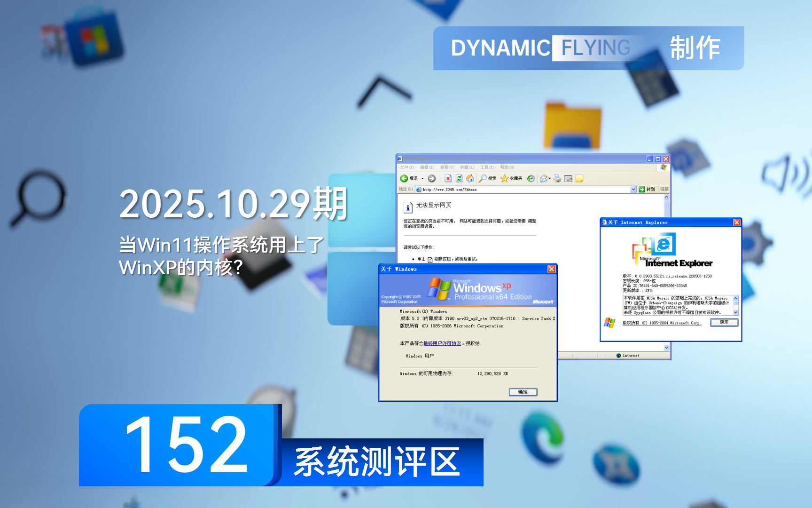
Task: Open the IE History clock icon
Action: [531, 178]
